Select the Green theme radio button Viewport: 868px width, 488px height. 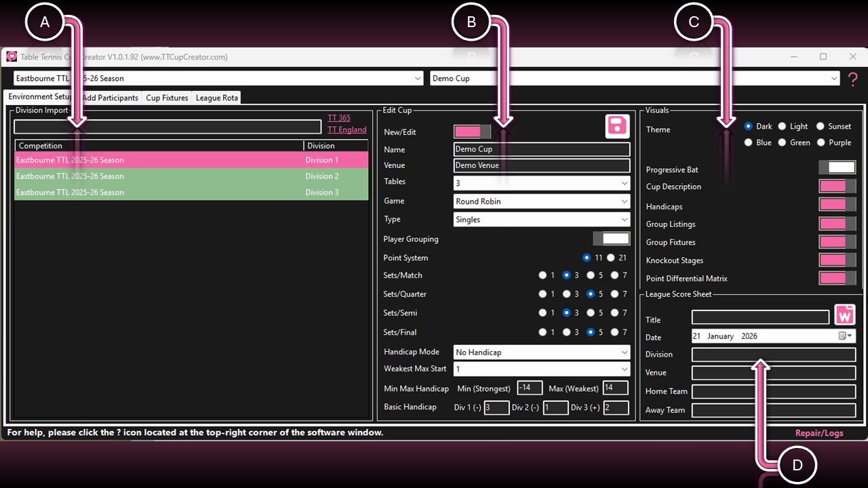coord(782,142)
